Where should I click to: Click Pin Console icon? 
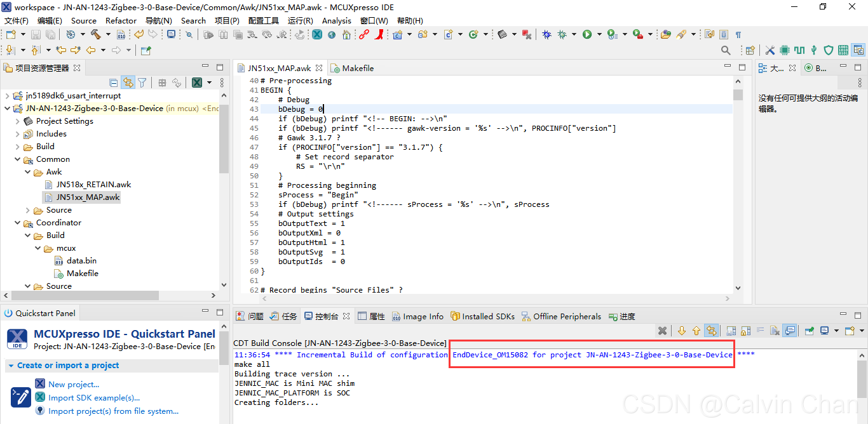coord(810,331)
